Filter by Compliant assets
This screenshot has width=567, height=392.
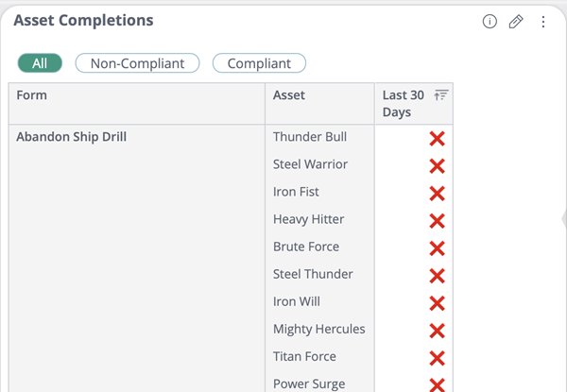(x=259, y=63)
